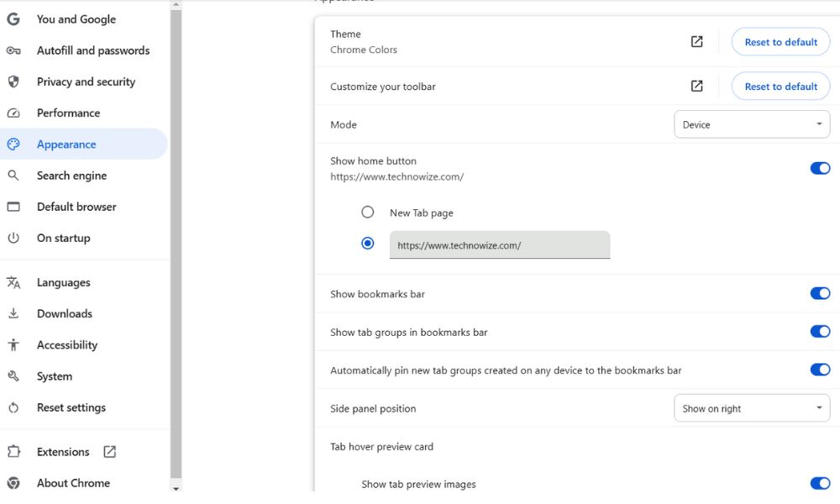840x504 pixels.
Task: Click the Autofill and passwords key icon
Action: point(13,50)
